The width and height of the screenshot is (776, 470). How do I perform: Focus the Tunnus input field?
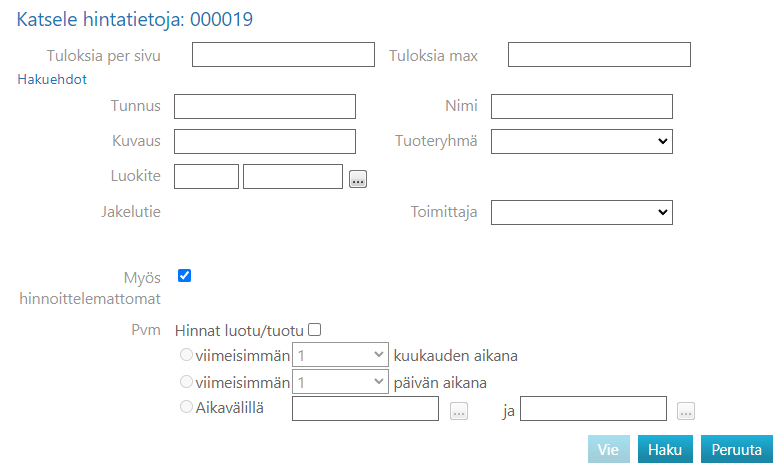tap(265, 107)
